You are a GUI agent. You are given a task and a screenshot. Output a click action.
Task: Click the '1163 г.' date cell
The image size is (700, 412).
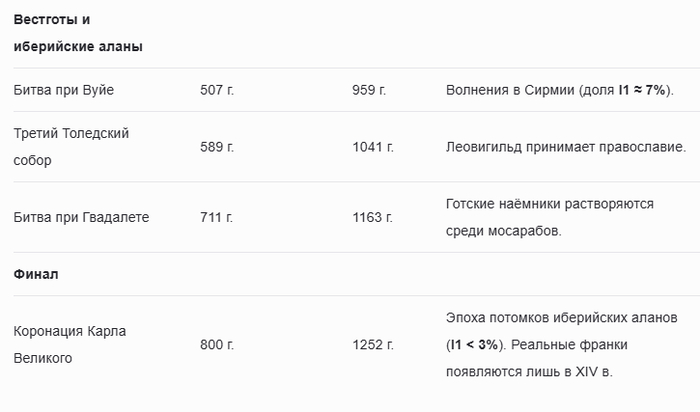(x=373, y=217)
